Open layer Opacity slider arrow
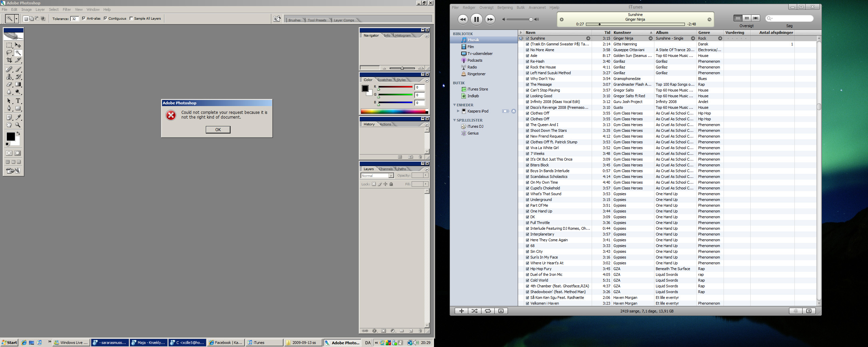Screen dimensions: 868x347 pyautogui.click(x=426, y=175)
